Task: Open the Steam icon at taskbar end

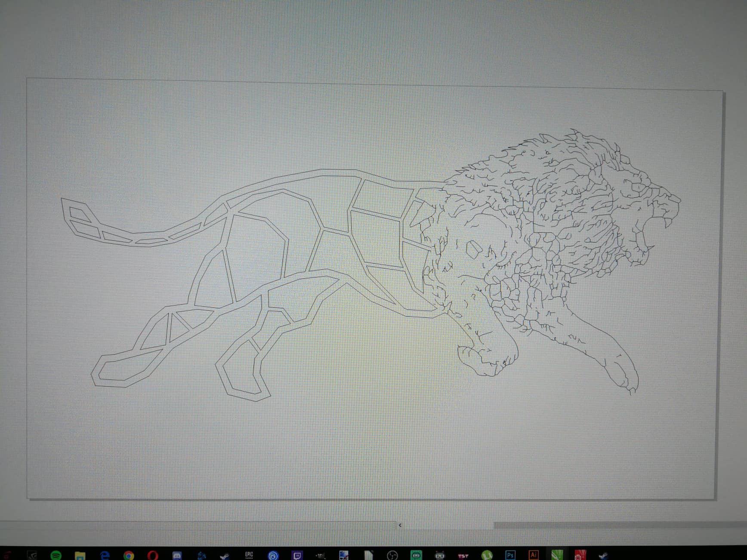Action: coord(604,555)
